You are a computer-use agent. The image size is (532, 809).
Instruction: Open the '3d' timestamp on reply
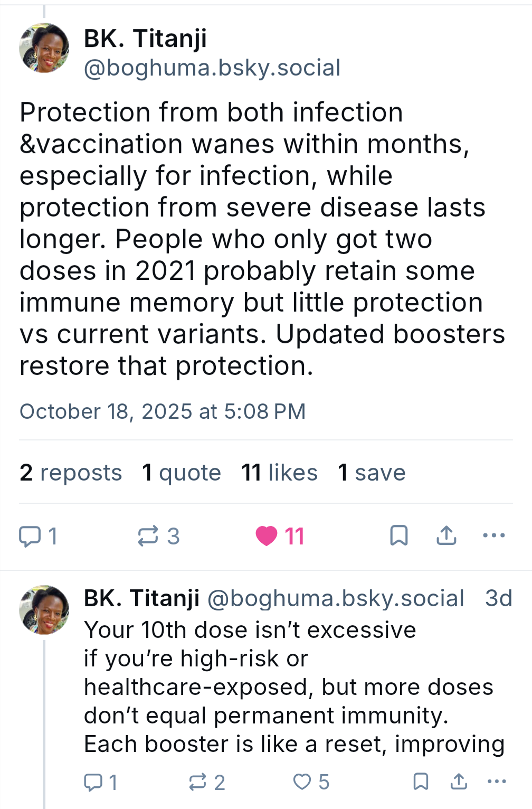click(498, 598)
